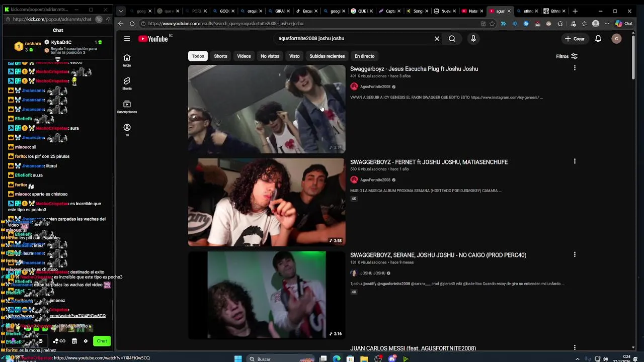The height and width of the screenshot is (362, 644).
Task: Open Kick chat settings gear icon
Action: point(86,341)
